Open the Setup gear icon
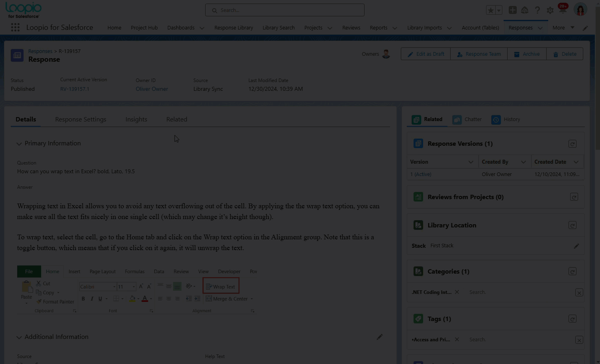 tap(550, 10)
